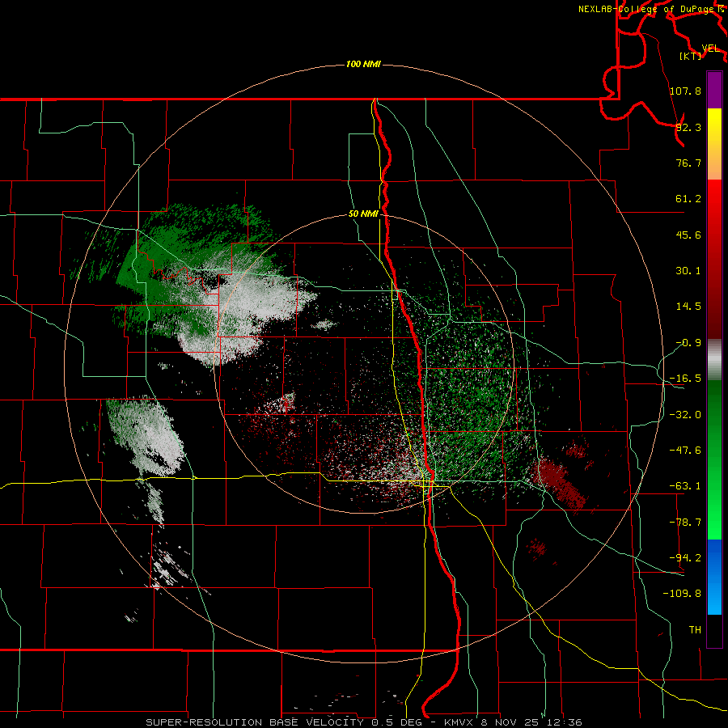Viewport: 728px width, 728px height.
Task: Select the -16.5 velocity scale value
Action: [685, 379]
